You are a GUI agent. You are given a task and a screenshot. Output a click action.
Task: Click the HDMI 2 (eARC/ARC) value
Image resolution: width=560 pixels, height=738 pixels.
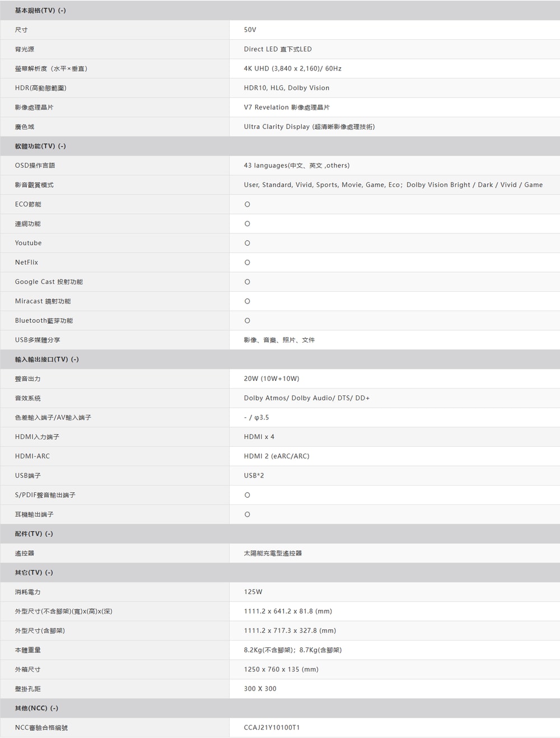[x=277, y=456]
